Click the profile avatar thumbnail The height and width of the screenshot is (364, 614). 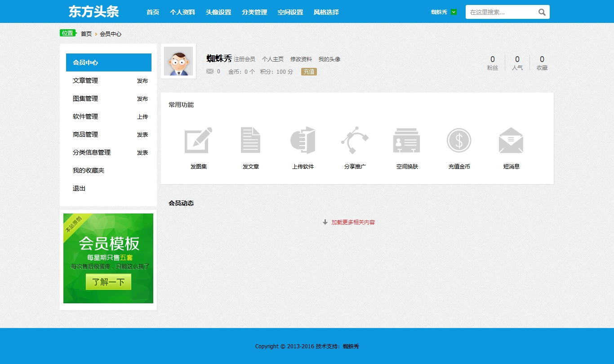tap(178, 61)
